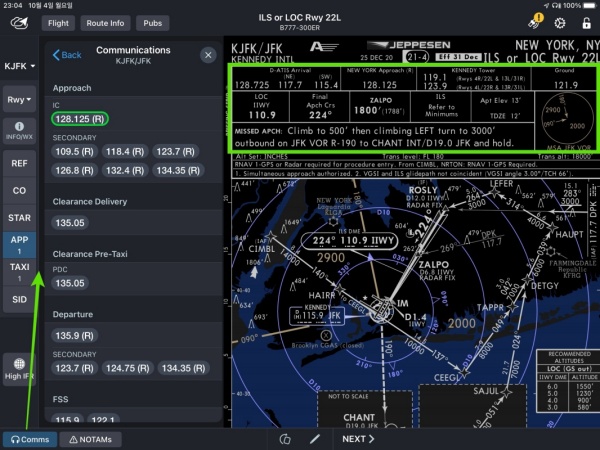Tap the satellite alert status icon
The image size is (600, 450).
pyautogui.click(x=535, y=22)
